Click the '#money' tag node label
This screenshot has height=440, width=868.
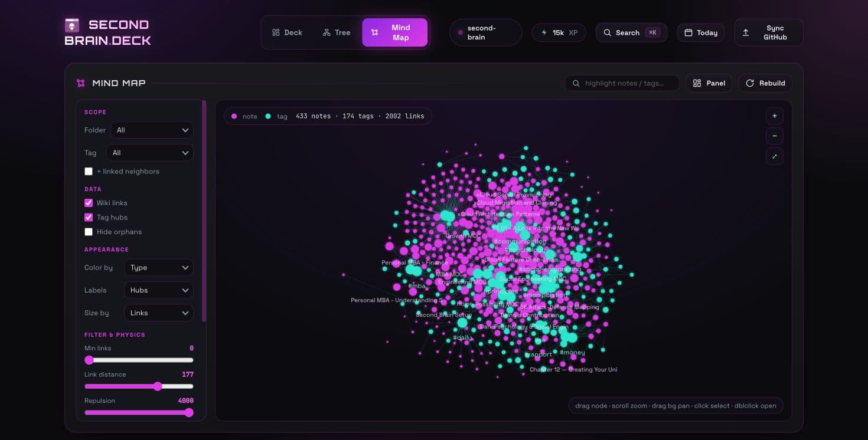click(572, 353)
